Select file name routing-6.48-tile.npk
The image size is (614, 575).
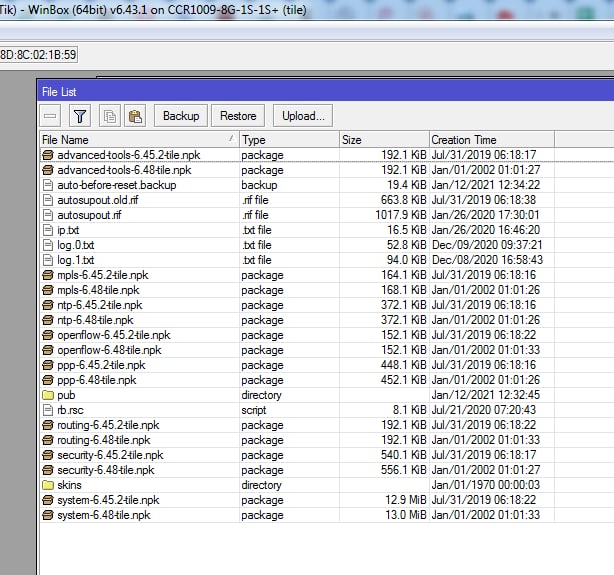coord(104,440)
